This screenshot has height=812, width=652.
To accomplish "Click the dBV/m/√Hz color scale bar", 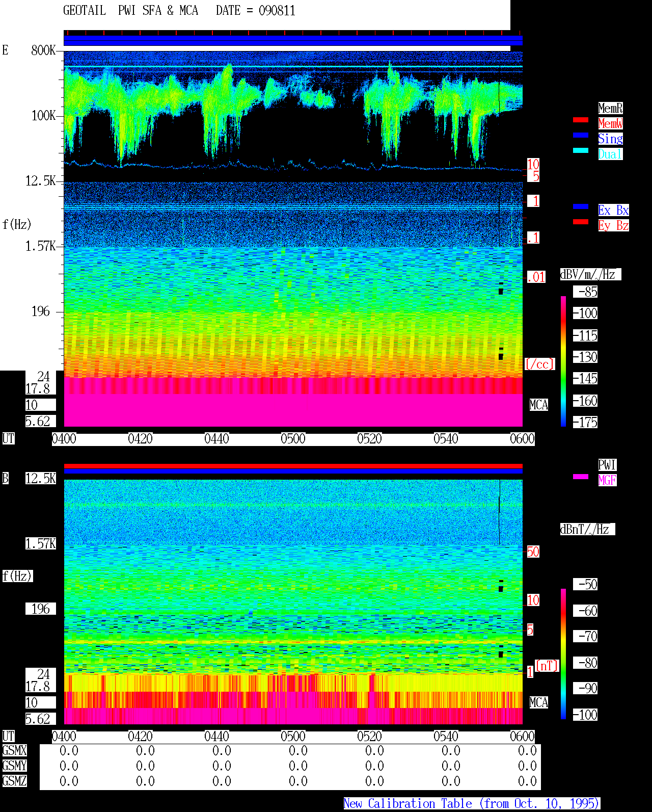I will point(563,361).
